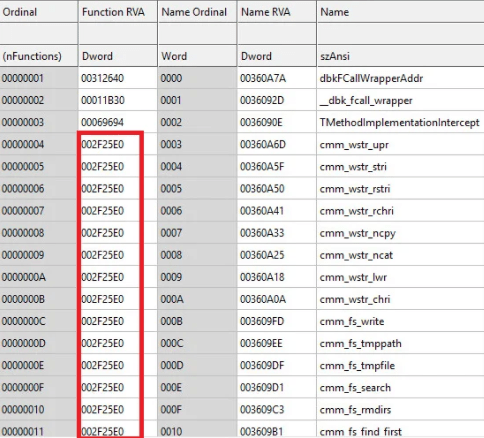Select the cmm_wstr_chri name entry
The height and width of the screenshot is (438, 484).
click(x=401, y=299)
